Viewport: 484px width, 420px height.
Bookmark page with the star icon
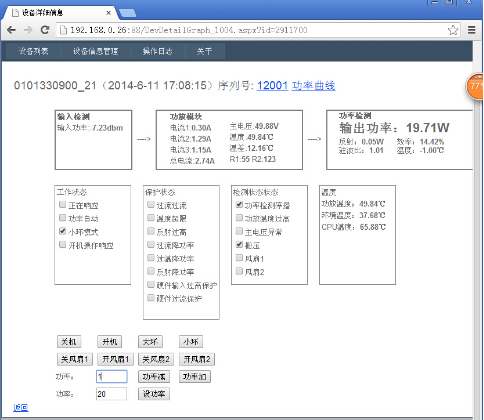pos(453,30)
